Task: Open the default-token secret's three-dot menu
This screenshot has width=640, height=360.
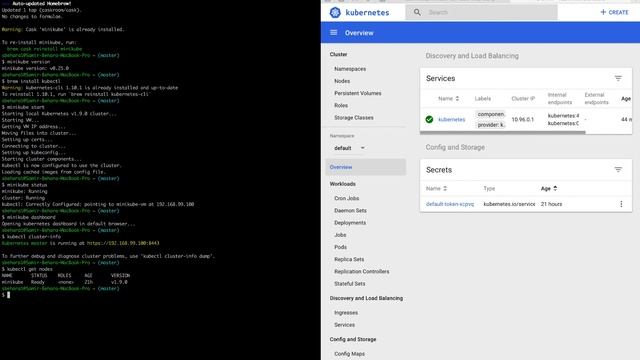Action: point(621,204)
